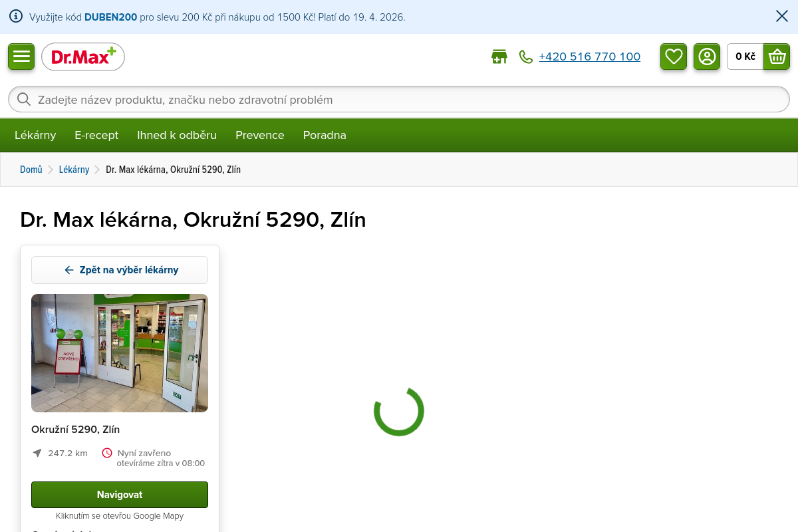Viewport: 798px width, 532px height.
Task: Select E-recept in navigation bar
Action: point(96,135)
